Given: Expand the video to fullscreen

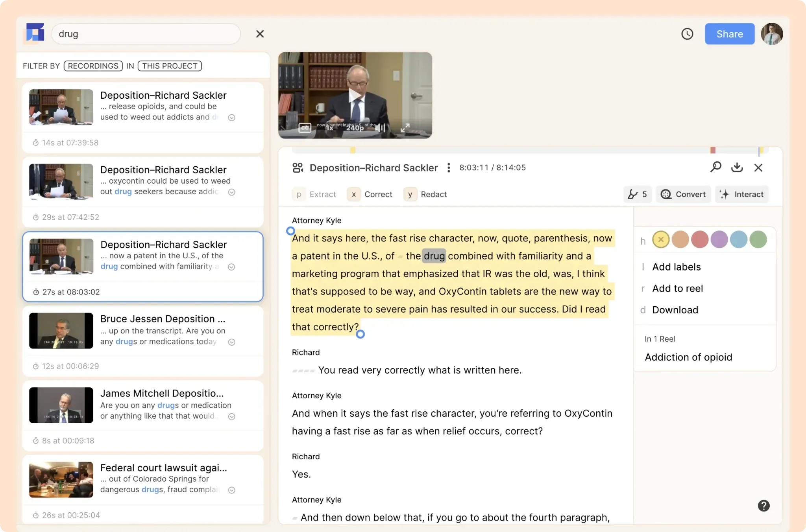Looking at the screenshot, I should pyautogui.click(x=405, y=128).
